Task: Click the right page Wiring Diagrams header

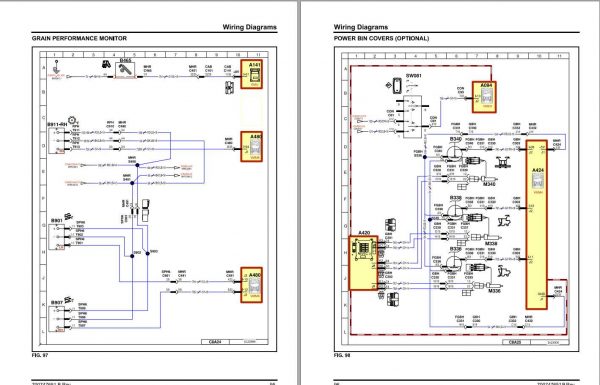Action: (x=361, y=27)
